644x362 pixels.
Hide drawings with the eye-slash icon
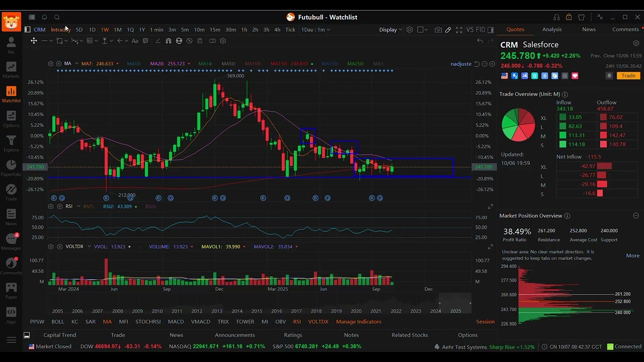click(189, 41)
